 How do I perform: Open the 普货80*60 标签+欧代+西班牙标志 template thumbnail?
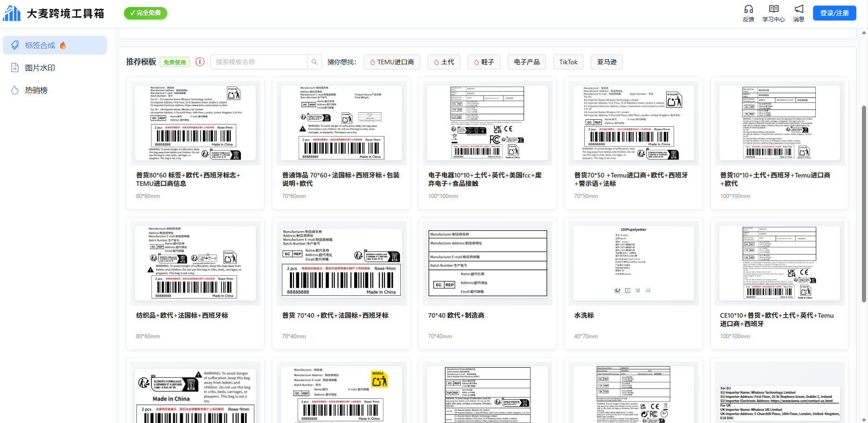pos(196,123)
